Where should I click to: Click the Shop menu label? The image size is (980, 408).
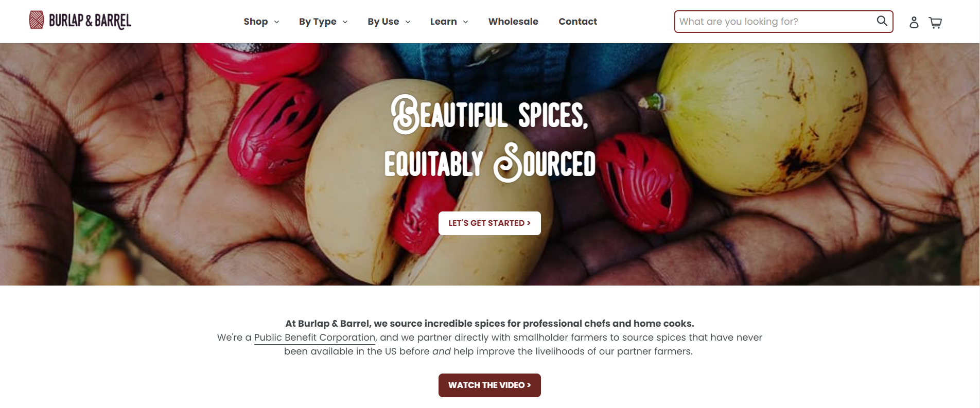pos(256,22)
